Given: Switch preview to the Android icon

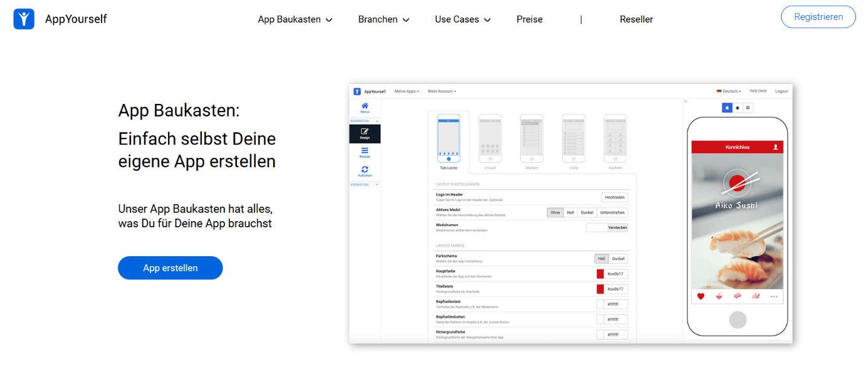Looking at the screenshot, I should [738, 108].
